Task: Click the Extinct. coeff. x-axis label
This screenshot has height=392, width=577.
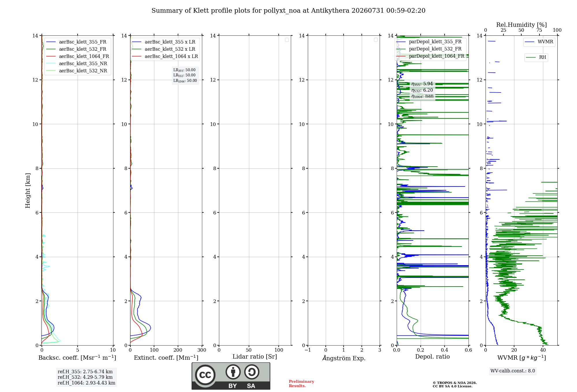Action: (166, 358)
